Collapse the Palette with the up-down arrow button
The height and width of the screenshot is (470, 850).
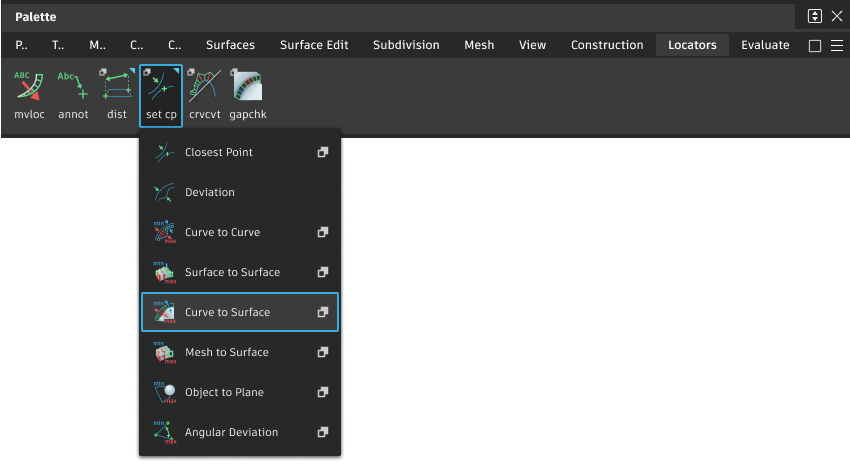815,16
